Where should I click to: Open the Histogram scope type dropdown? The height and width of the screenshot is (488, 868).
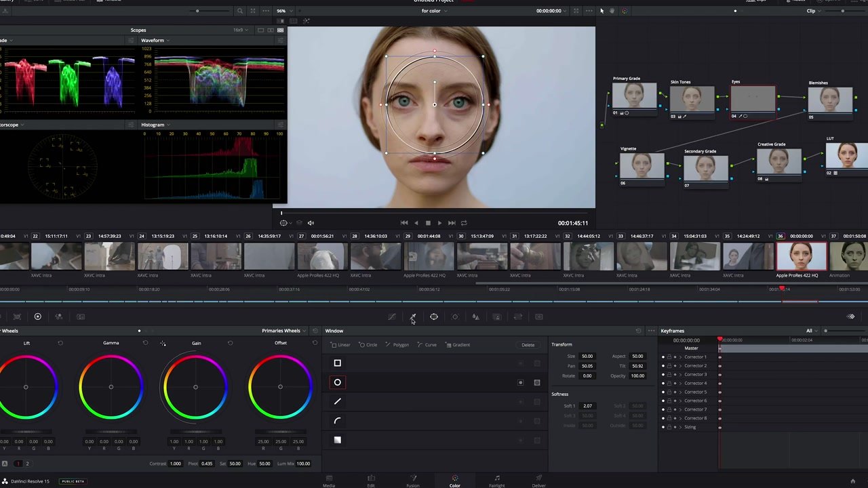pos(155,125)
